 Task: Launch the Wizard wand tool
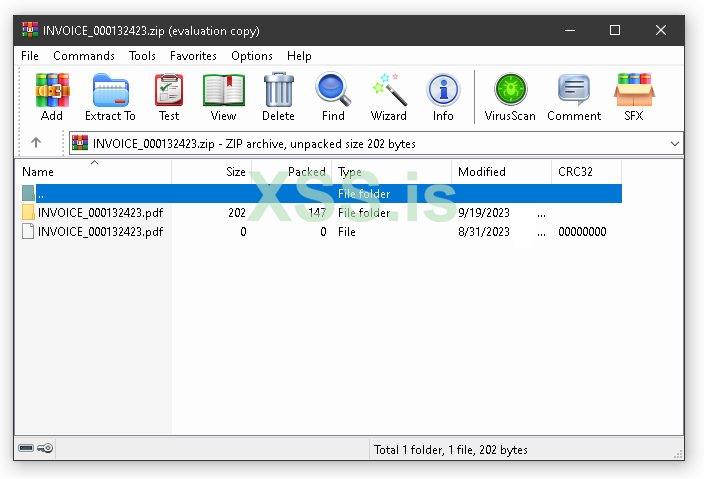[389, 90]
